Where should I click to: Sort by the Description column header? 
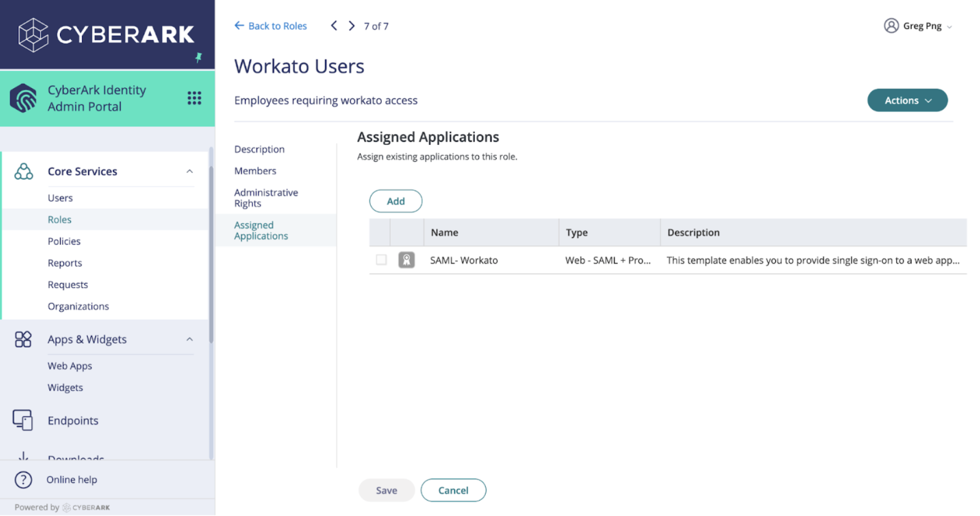click(813, 232)
